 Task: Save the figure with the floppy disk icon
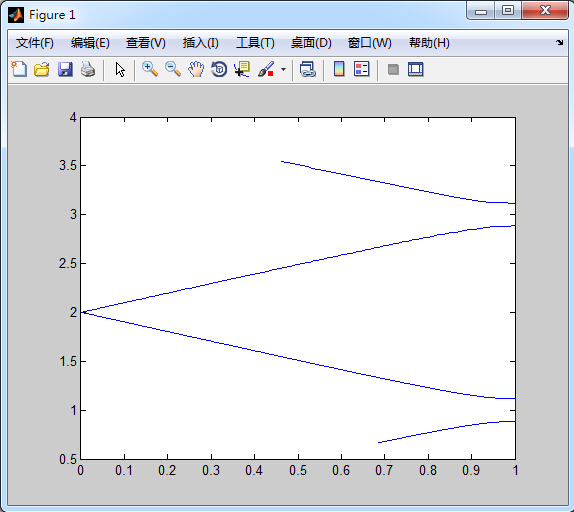click(x=65, y=69)
